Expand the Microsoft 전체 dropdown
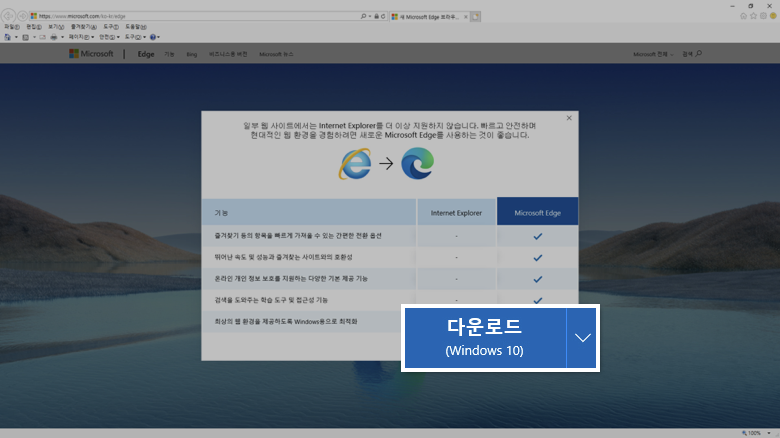 click(653, 54)
